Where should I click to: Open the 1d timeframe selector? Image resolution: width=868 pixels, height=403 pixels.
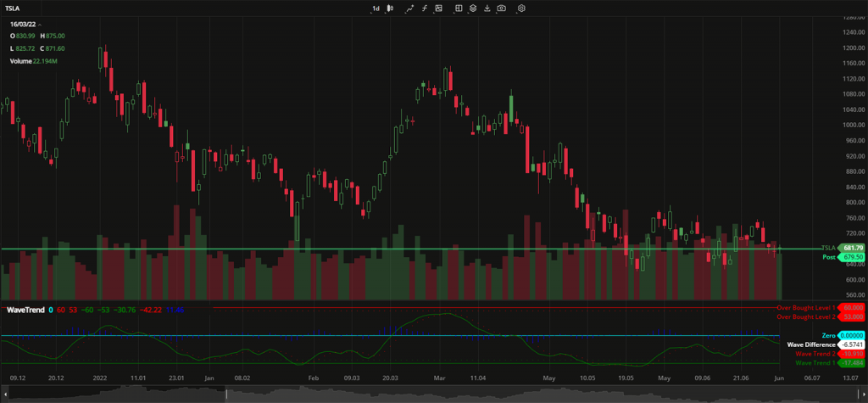pos(376,8)
